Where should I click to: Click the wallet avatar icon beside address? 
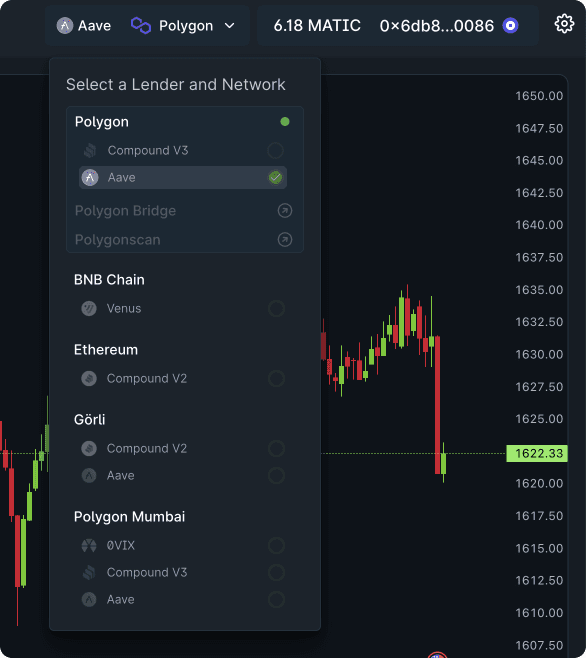click(510, 26)
